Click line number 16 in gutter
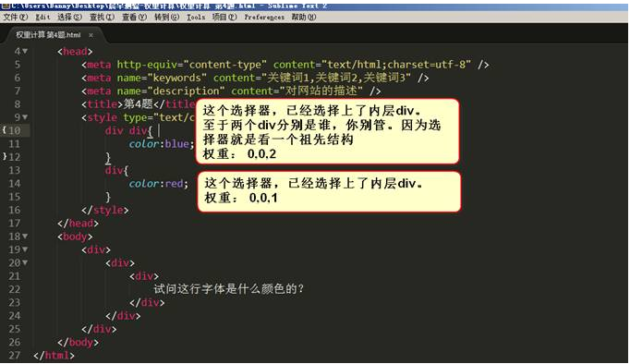 (15, 210)
